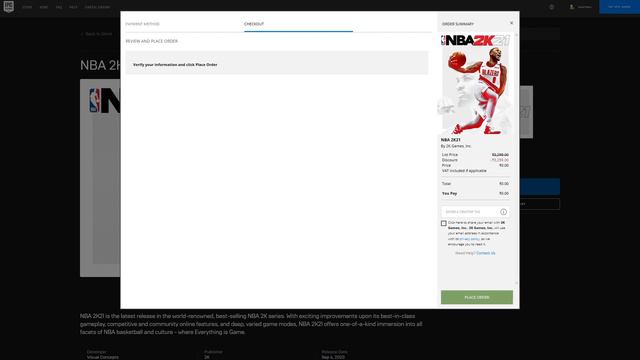Open FAQ in the top navigation
The width and height of the screenshot is (640, 360).
point(59,7)
